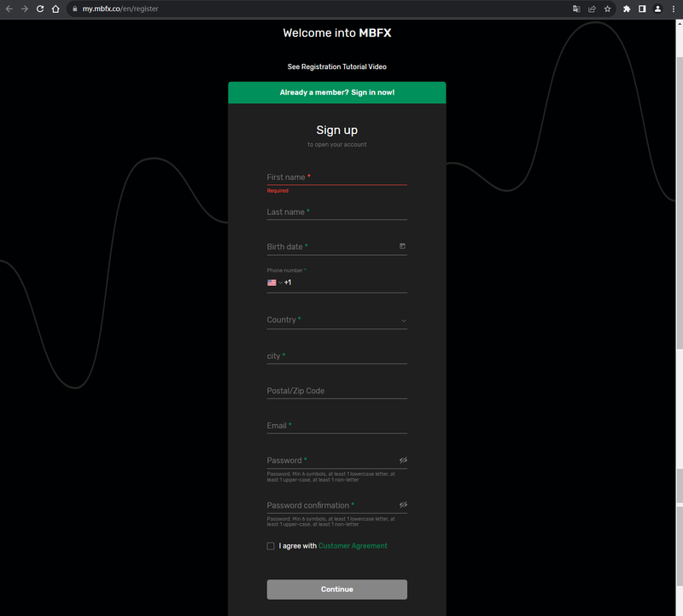Toggle the browser side panel icon

pyautogui.click(x=642, y=9)
